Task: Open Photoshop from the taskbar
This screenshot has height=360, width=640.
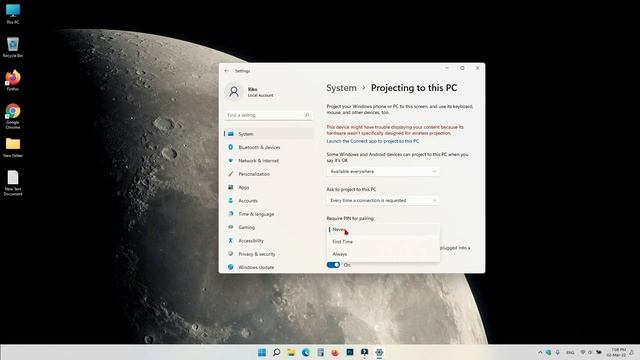Action: (350, 352)
